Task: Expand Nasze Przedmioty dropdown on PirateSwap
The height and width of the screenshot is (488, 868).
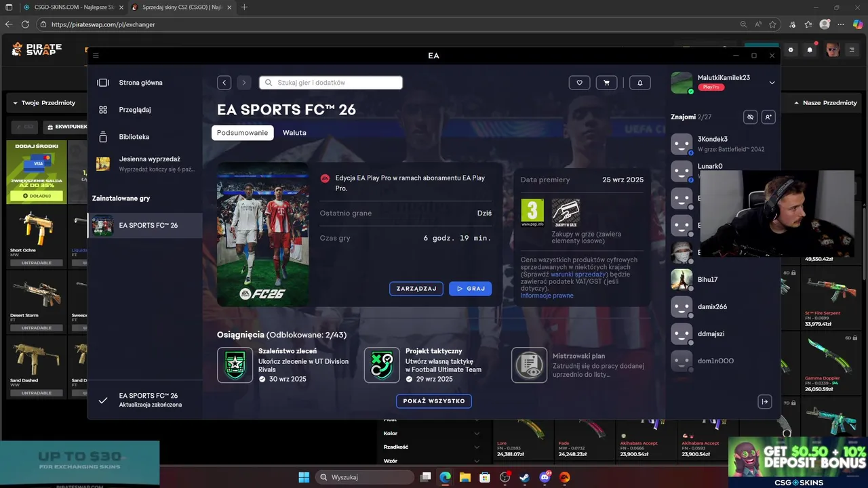Action: (826, 103)
